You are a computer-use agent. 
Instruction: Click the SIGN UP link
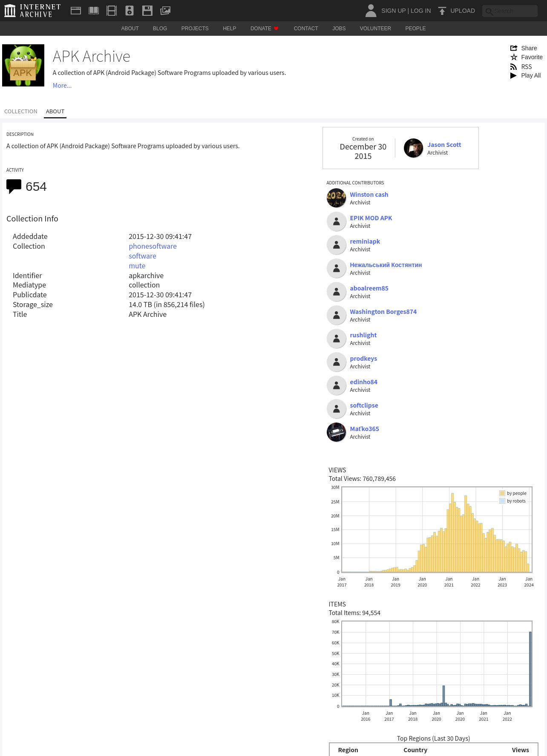[393, 11]
